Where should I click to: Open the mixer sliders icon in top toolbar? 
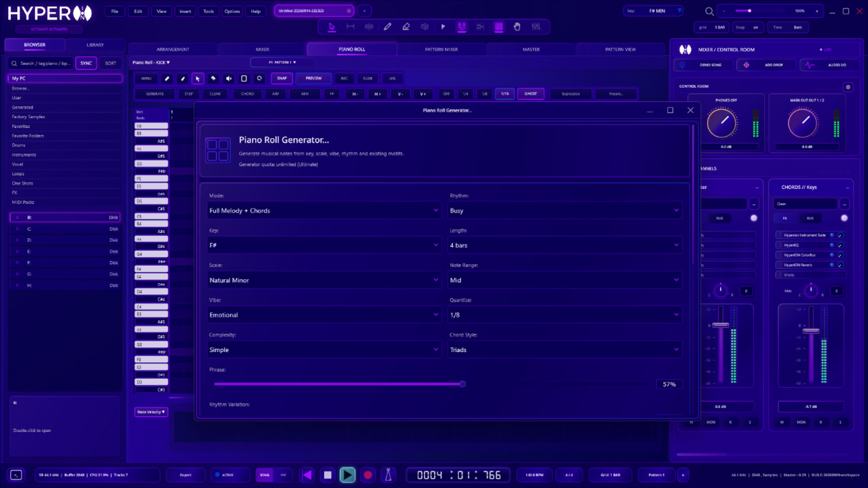[536, 27]
